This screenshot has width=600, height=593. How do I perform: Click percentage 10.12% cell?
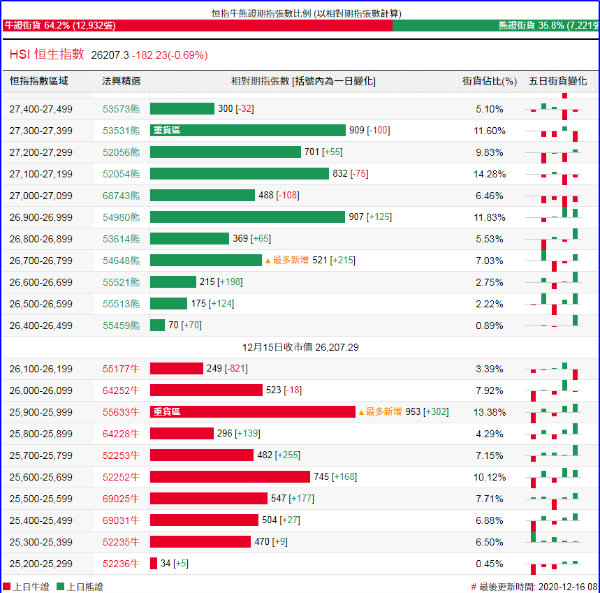tap(489, 477)
